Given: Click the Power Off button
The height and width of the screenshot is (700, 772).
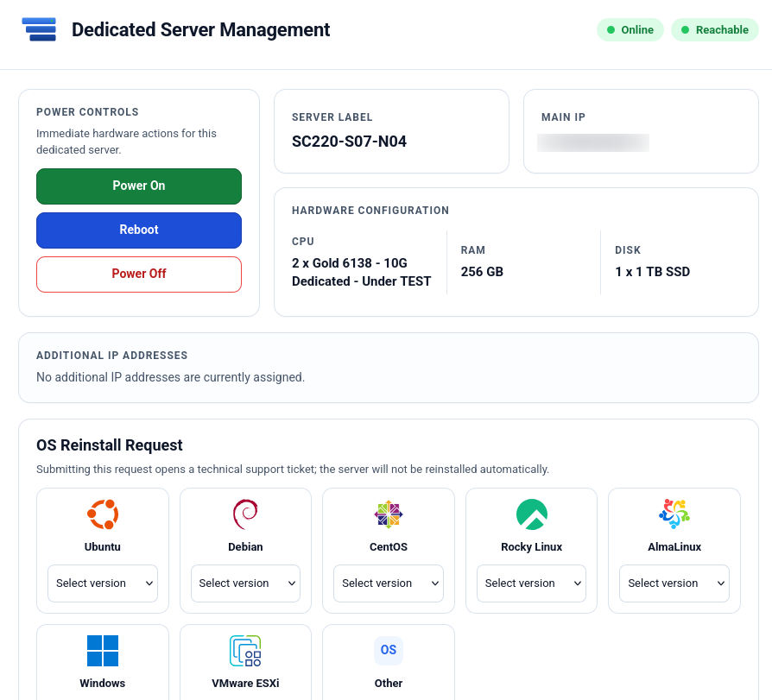Looking at the screenshot, I should point(139,274).
